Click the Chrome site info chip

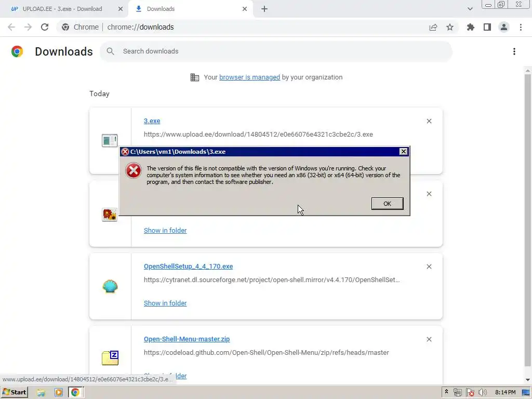[x=80, y=27]
